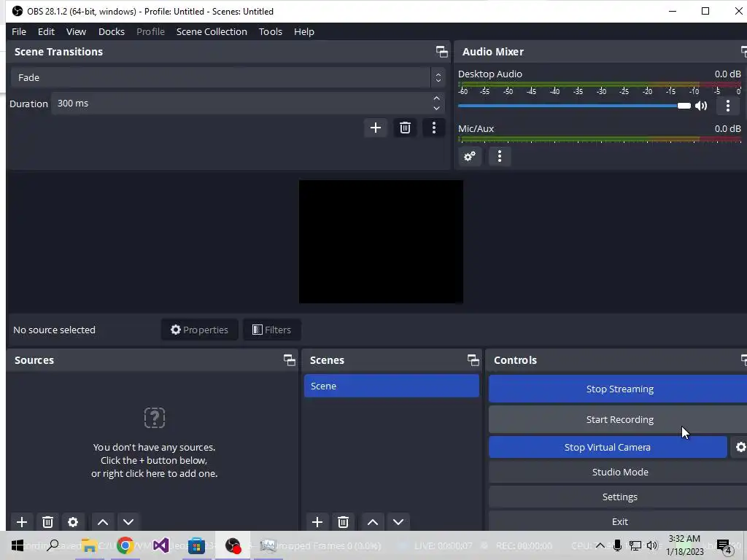747x560 pixels.
Task: Select the Scene item in Scenes list
Action: coord(392,386)
